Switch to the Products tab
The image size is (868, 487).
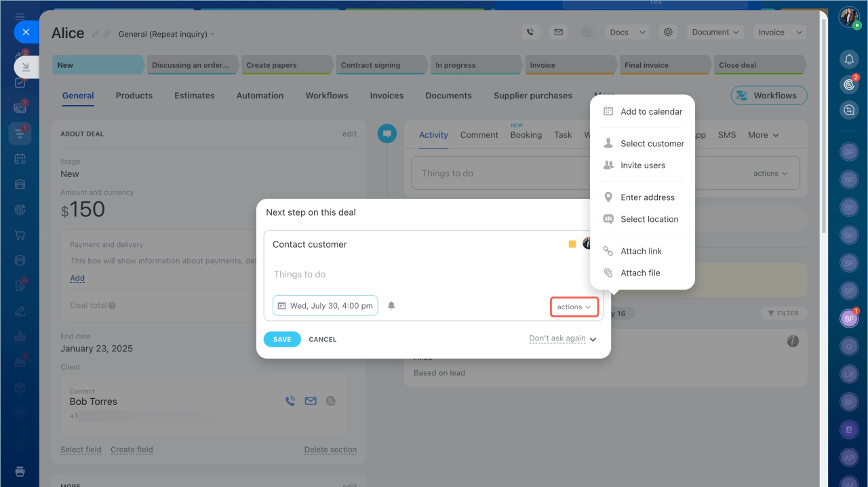134,96
